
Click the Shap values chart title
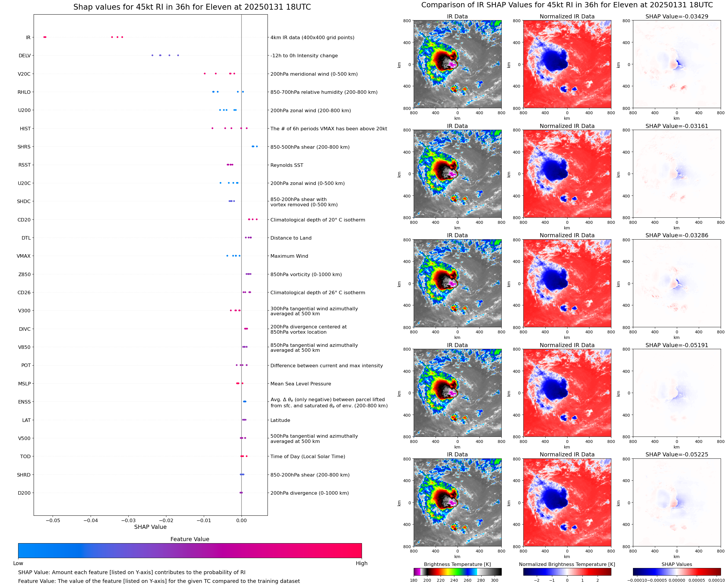click(x=192, y=7)
